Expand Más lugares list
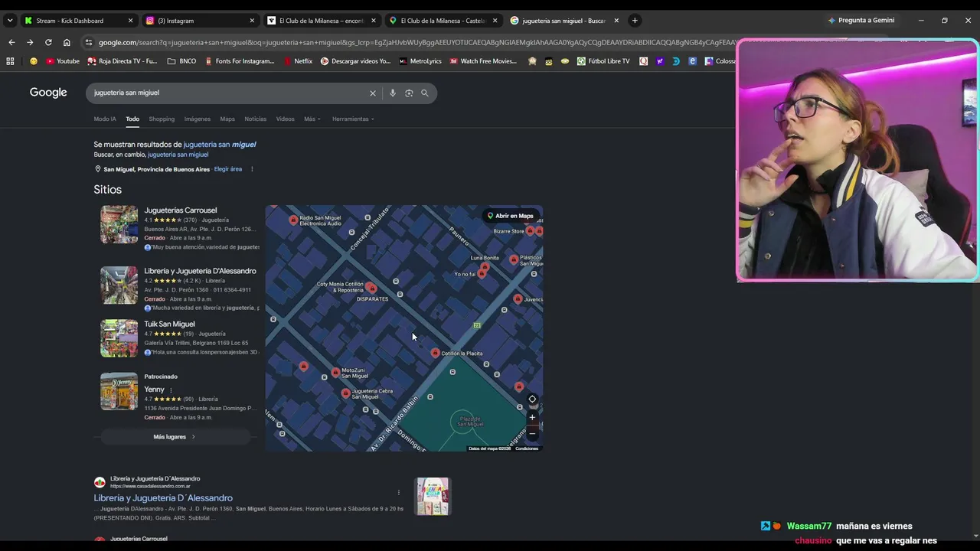The width and height of the screenshot is (980, 551). [x=175, y=437]
